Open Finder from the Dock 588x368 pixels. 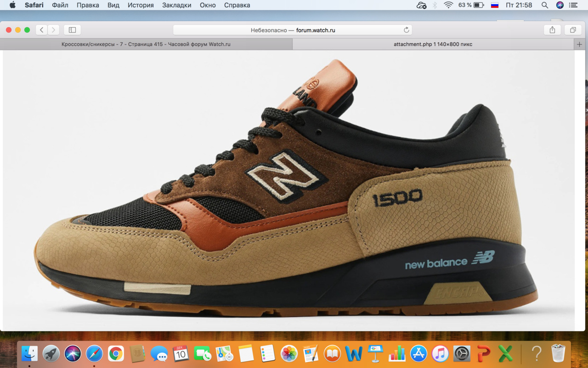click(x=30, y=353)
